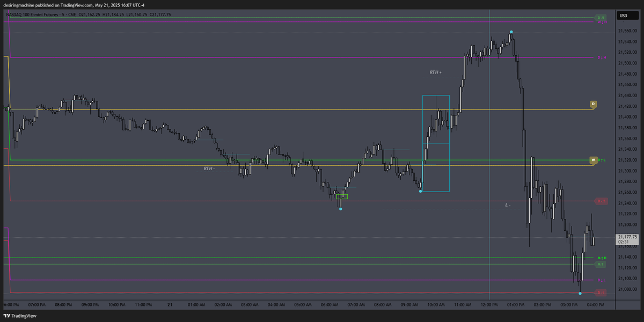
Task: Click the 21,240.00 price axis label
Action: 627,203
